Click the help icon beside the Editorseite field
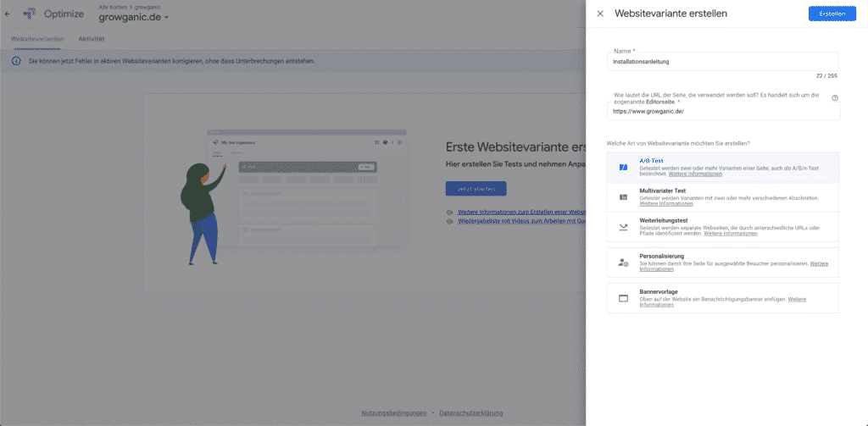 click(x=834, y=98)
